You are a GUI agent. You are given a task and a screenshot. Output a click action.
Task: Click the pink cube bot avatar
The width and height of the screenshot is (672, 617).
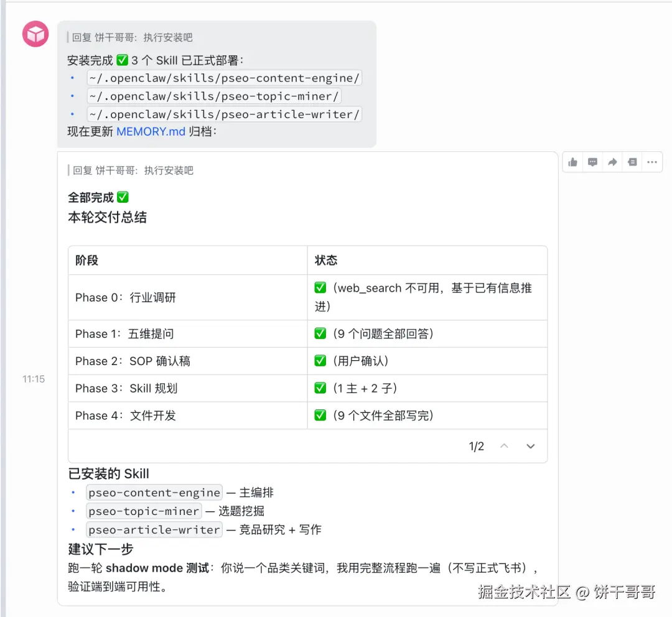point(35,34)
